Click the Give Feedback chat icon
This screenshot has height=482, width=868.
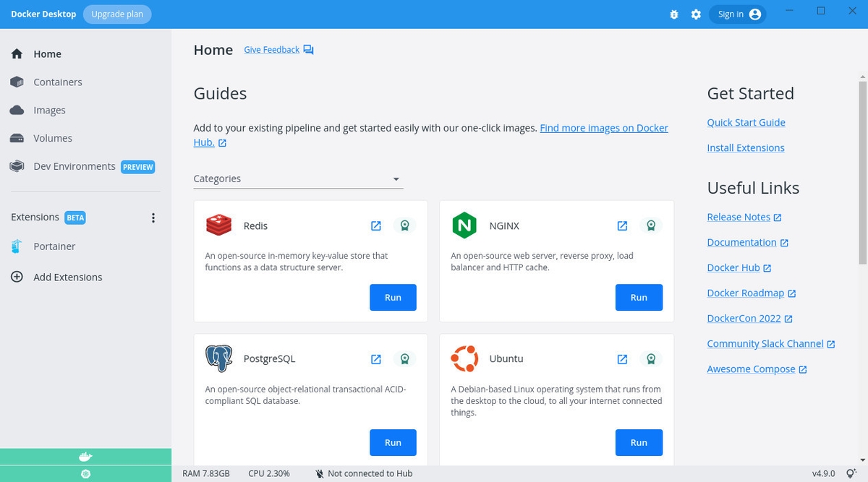pyautogui.click(x=309, y=50)
